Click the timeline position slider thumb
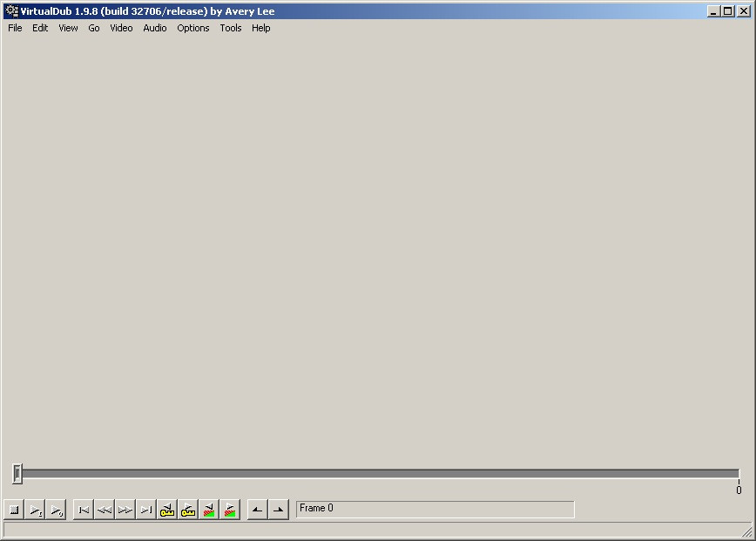Screen dimensions: 756x541 (x=17, y=474)
